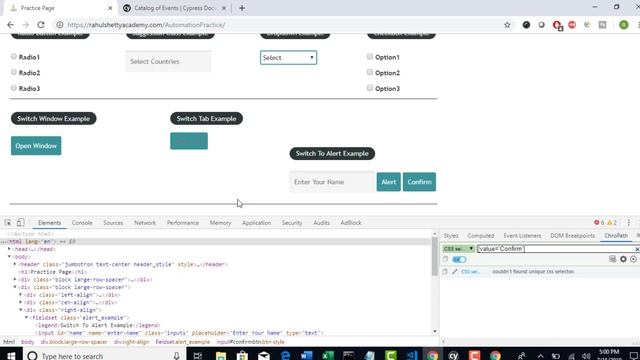640x360 pixels.
Task: Expand the header jumbotron element node
Action: pos(15,264)
